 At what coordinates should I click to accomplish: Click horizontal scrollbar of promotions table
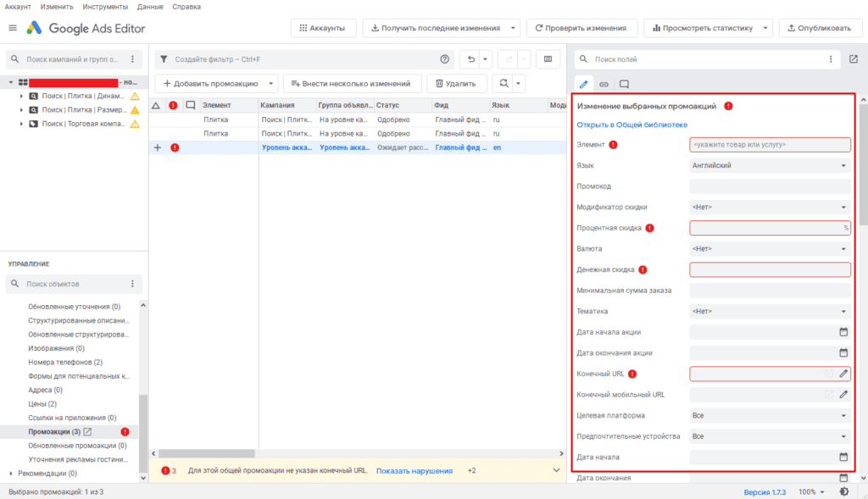(207, 453)
